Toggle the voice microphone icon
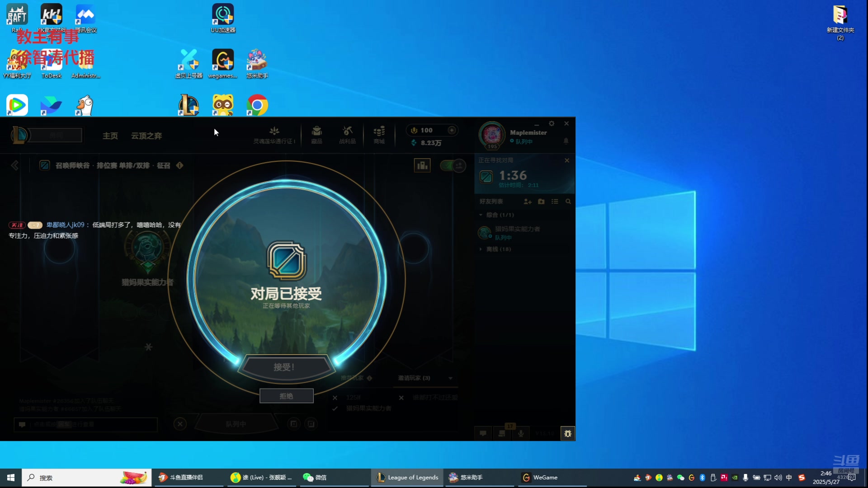The width and height of the screenshot is (868, 488). [x=521, y=433]
